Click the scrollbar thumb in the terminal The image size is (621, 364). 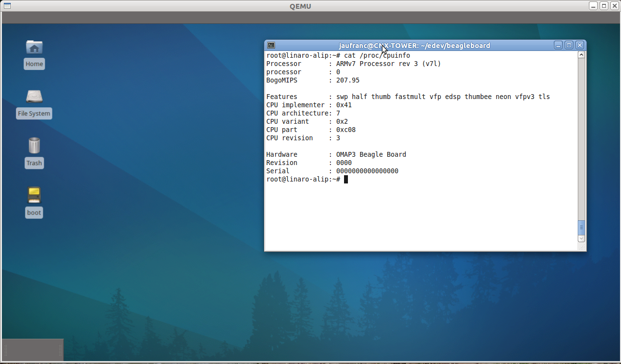(581, 226)
